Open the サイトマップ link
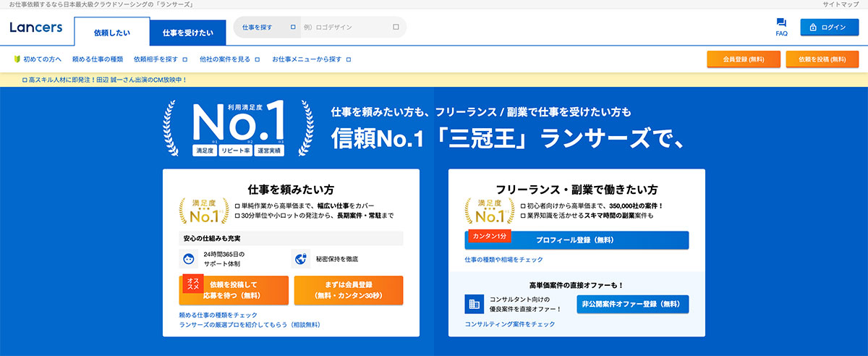The width and height of the screenshot is (868, 356). click(x=840, y=4)
